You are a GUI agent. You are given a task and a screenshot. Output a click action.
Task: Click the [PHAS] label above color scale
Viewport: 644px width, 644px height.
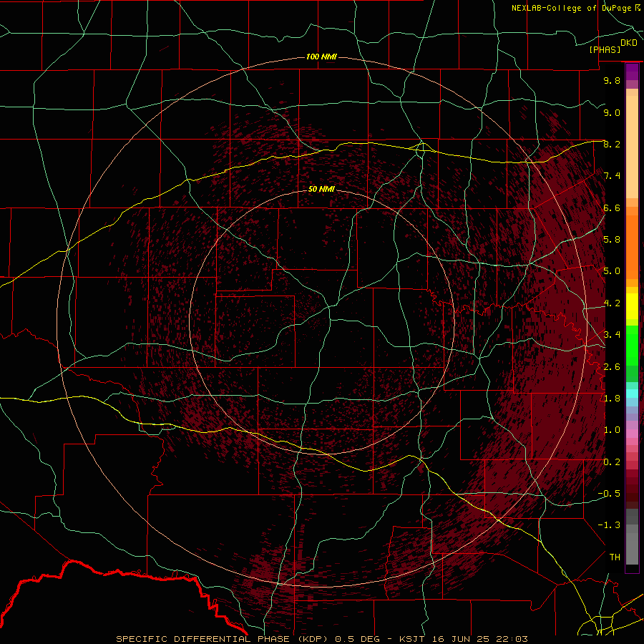[605, 49]
